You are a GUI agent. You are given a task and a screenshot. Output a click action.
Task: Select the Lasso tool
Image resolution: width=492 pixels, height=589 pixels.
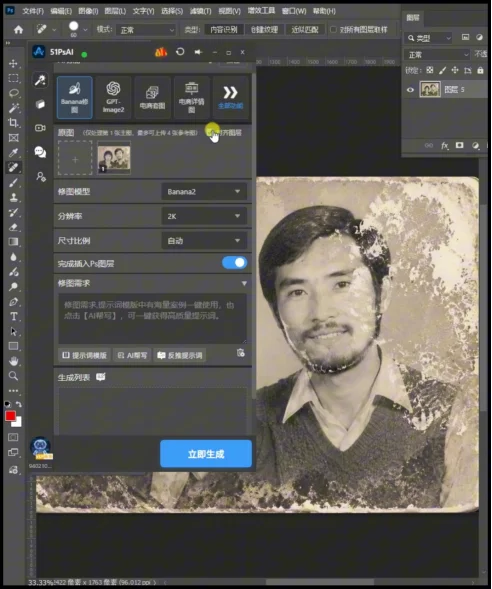(x=13, y=93)
